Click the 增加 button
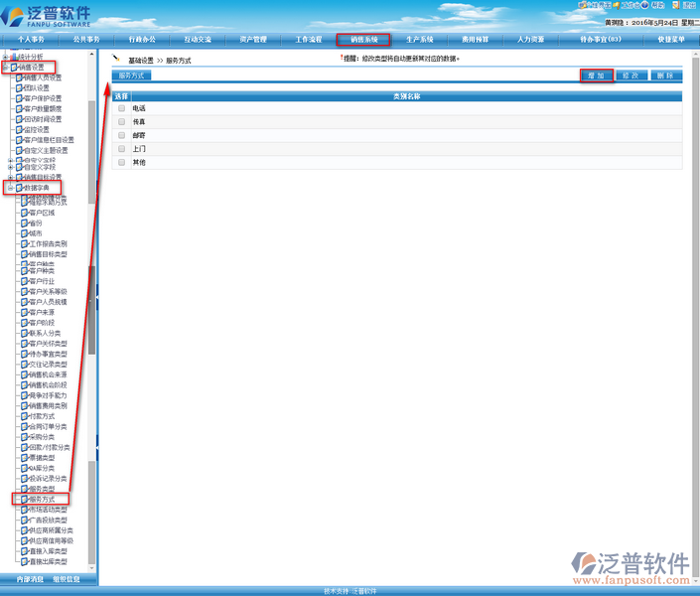Screen dimensions: 700x596 (x=596, y=75)
